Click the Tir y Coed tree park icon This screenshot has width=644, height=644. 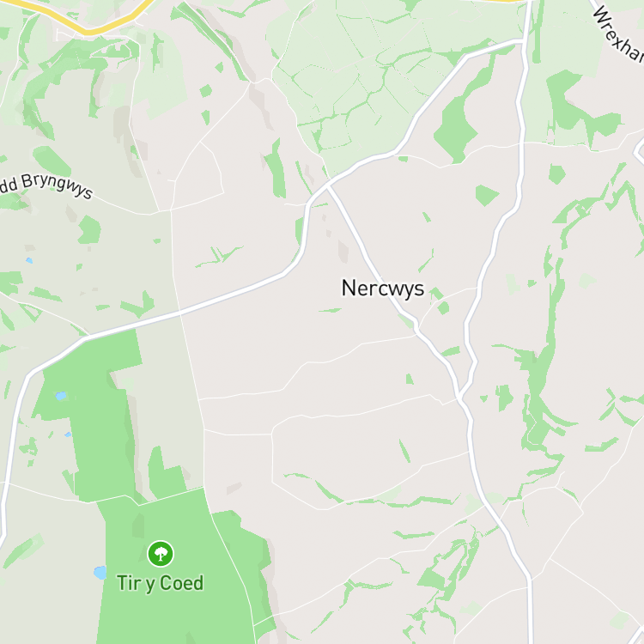161,554
